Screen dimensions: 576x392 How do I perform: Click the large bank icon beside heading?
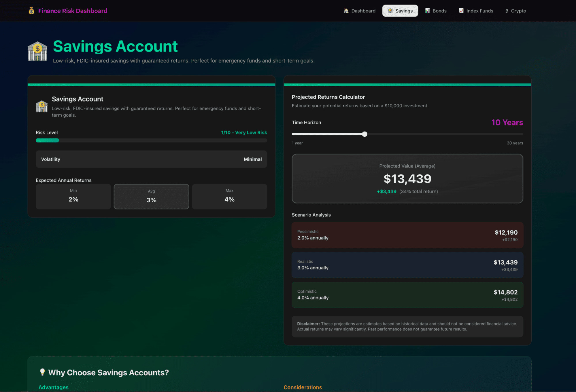pos(37,52)
